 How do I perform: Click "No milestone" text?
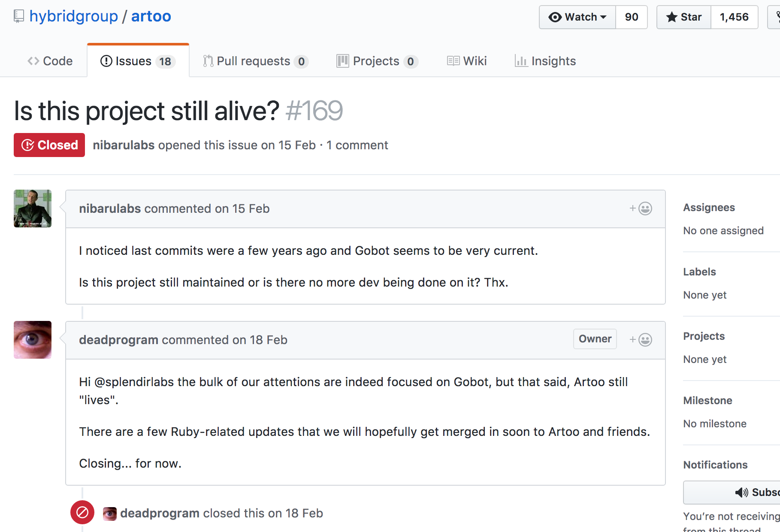(x=715, y=424)
